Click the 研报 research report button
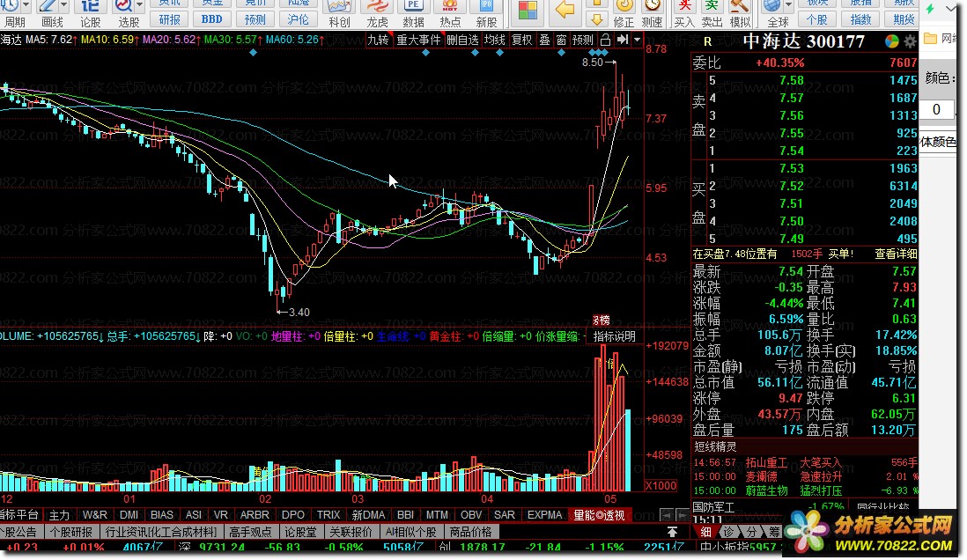This screenshot has height=560, width=967. [x=170, y=19]
